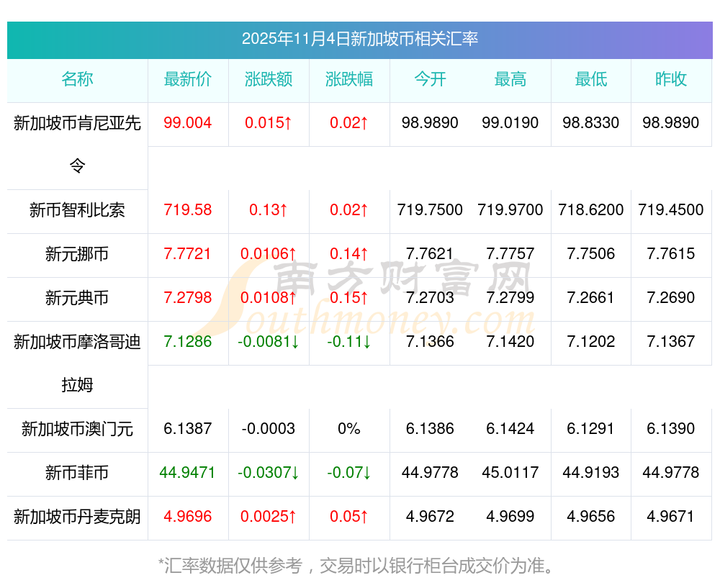720x588 pixels.
Task: Click the high value 6.1424
Action: 510,429
